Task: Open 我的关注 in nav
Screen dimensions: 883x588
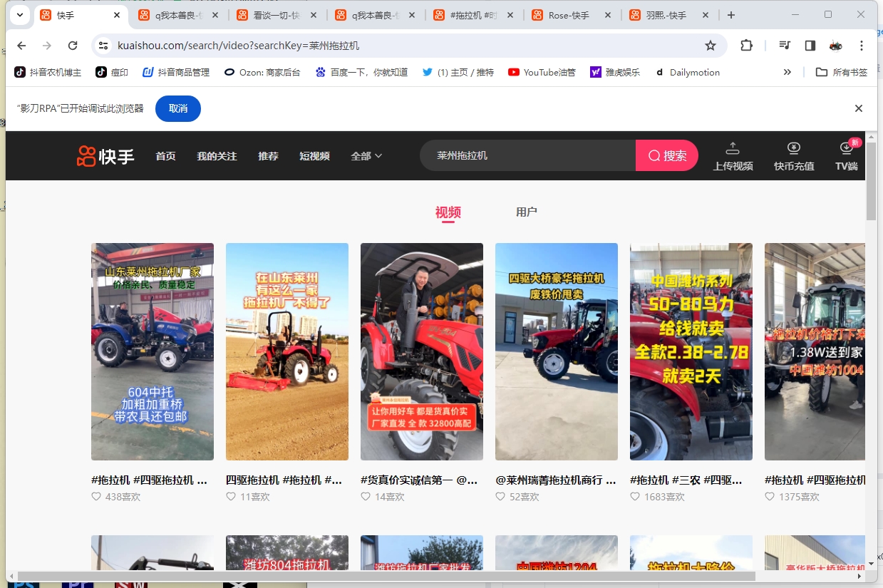Action: tap(217, 156)
